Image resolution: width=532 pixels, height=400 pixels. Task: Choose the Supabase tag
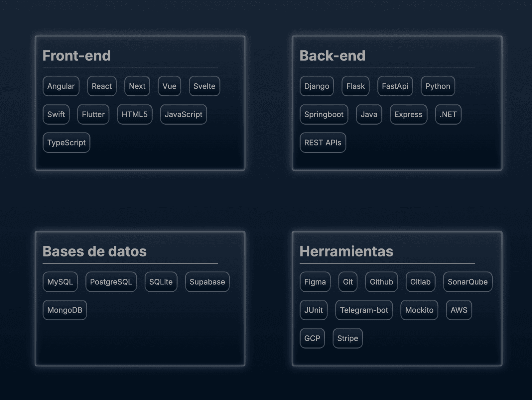pyautogui.click(x=207, y=282)
